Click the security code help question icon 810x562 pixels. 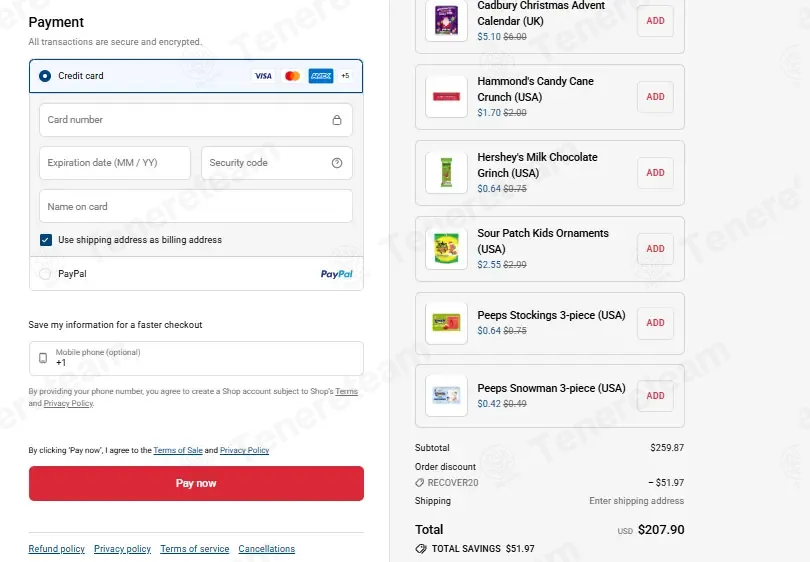click(x=337, y=163)
